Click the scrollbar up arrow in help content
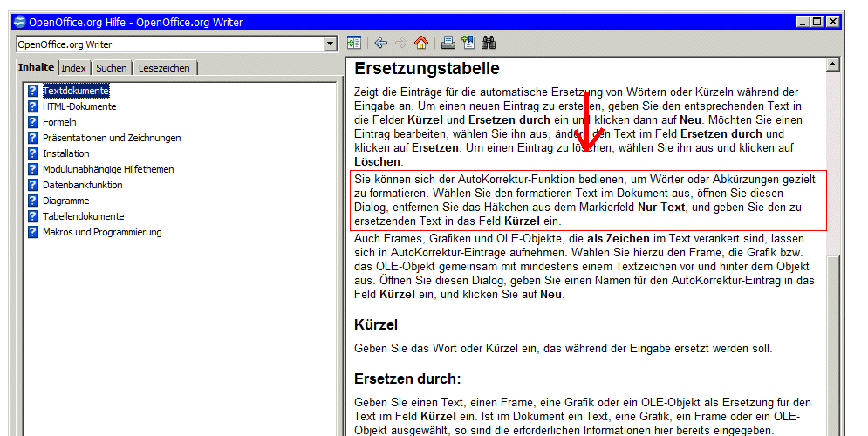Viewport: 868px width, 436px height. point(832,65)
